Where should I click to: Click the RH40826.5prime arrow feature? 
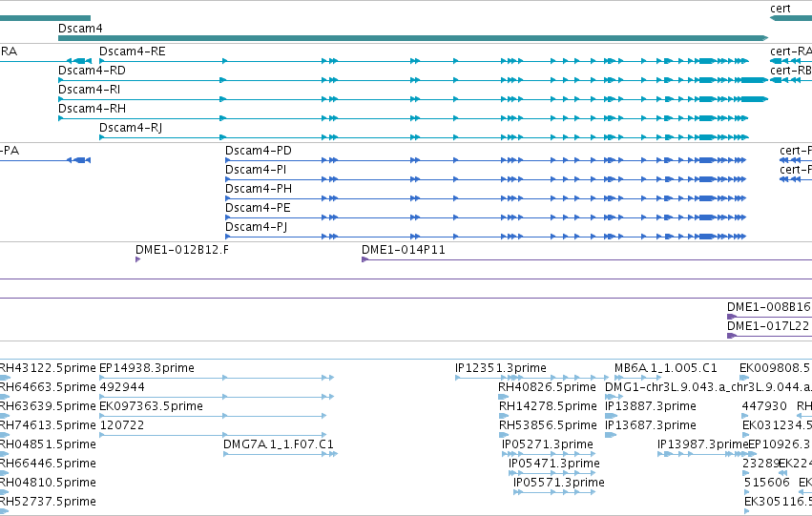tap(504, 397)
